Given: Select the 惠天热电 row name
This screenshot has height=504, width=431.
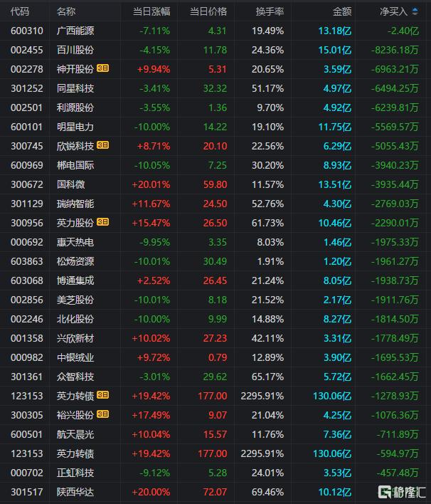Looking at the screenshot, I should pyautogui.click(x=75, y=242).
